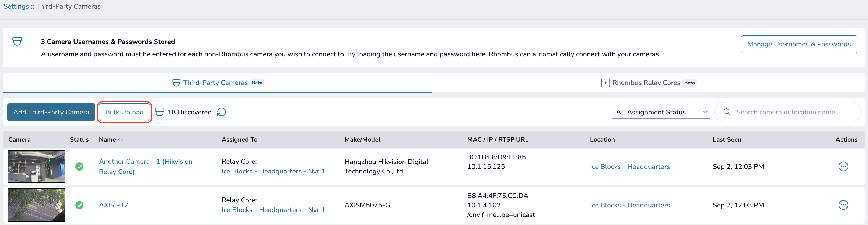Click the 18 Discovered label

(x=190, y=112)
